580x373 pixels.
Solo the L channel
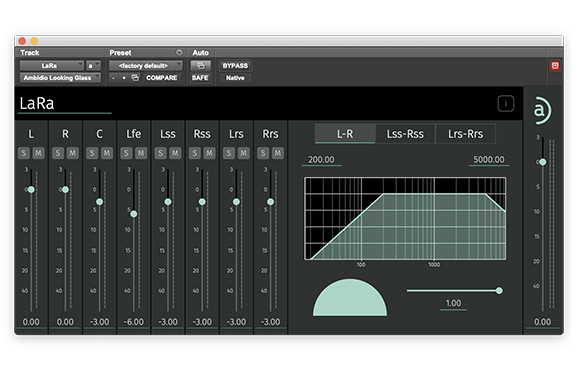pos(24,153)
